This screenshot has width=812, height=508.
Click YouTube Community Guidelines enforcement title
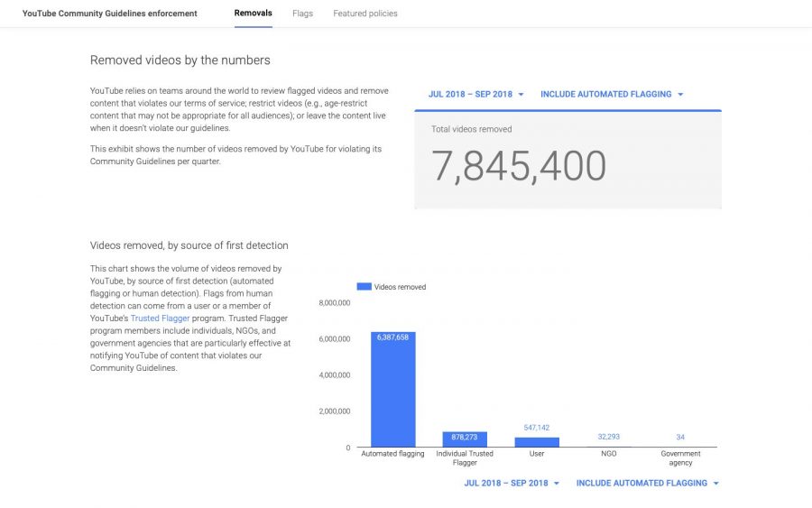(110, 14)
